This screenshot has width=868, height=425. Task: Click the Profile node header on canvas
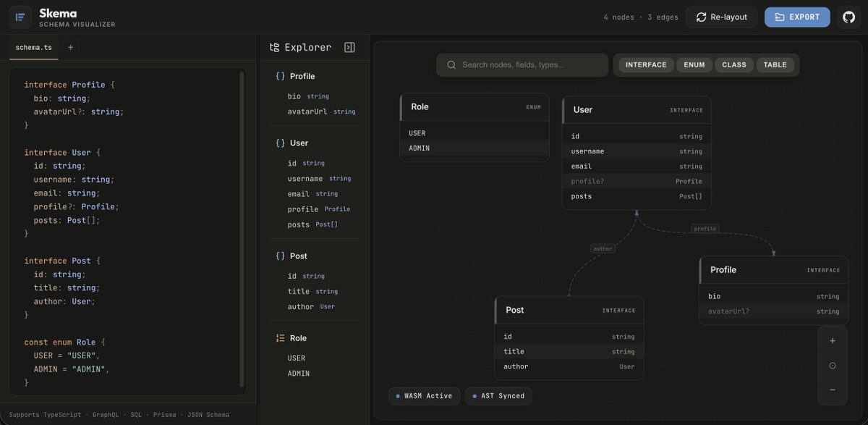coord(773,270)
